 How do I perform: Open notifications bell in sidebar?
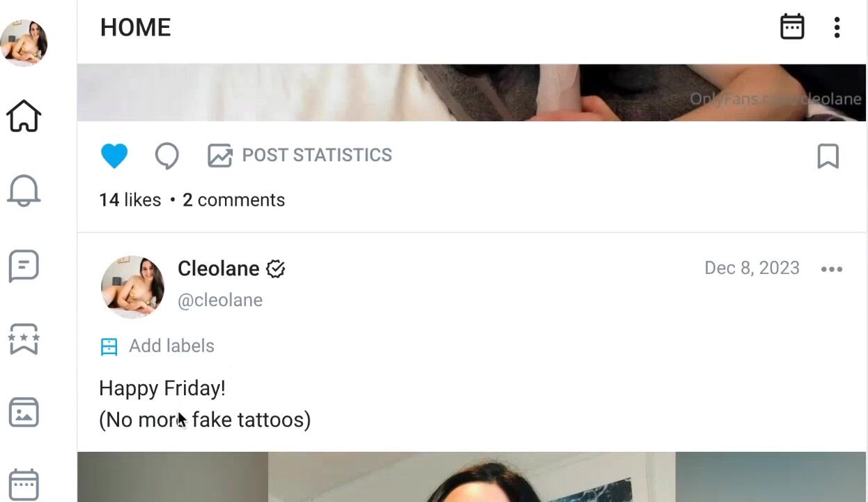click(x=24, y=190)
